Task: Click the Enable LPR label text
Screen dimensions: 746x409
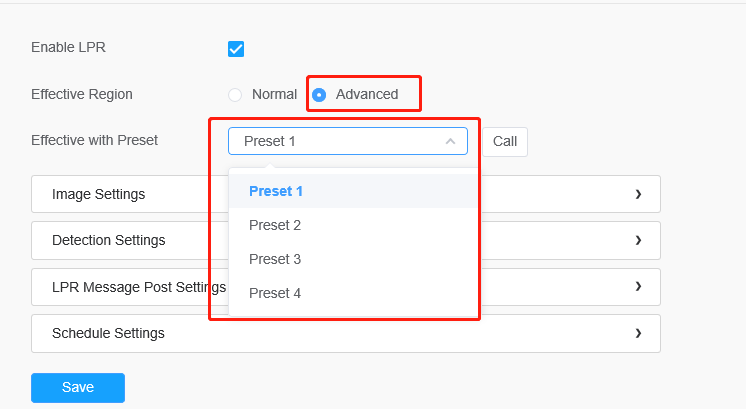Action: click(x=69, y=48)
